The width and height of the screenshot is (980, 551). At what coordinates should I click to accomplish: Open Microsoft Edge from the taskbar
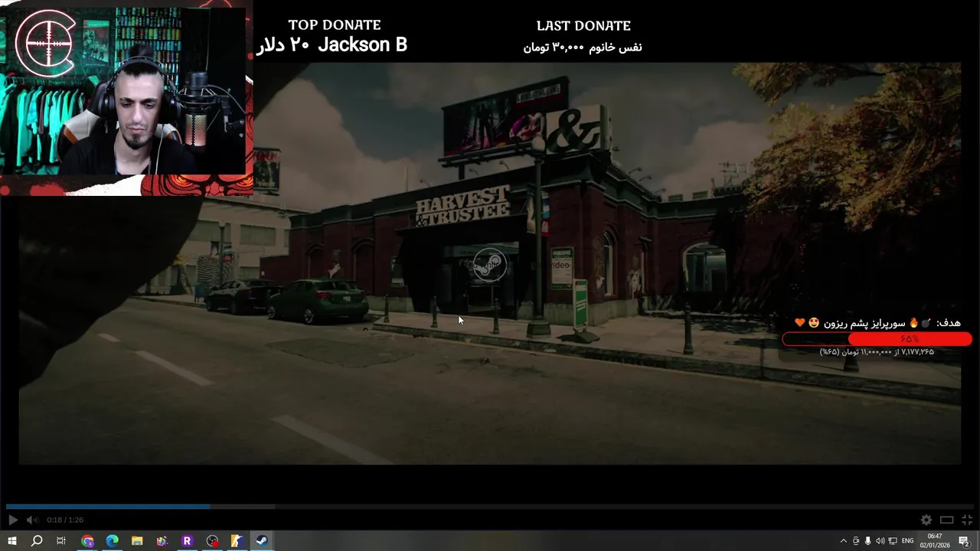pyautogui.click(x=113, y=541)
